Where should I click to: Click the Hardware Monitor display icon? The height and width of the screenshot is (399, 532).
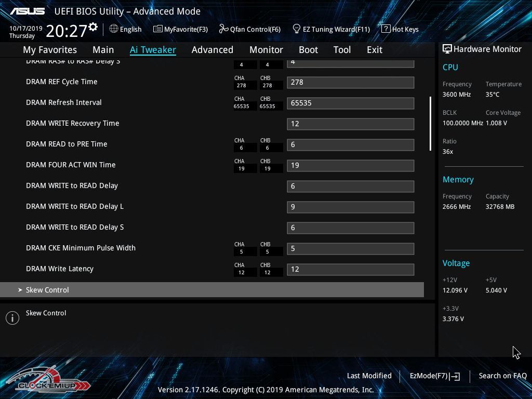point(447,49)
